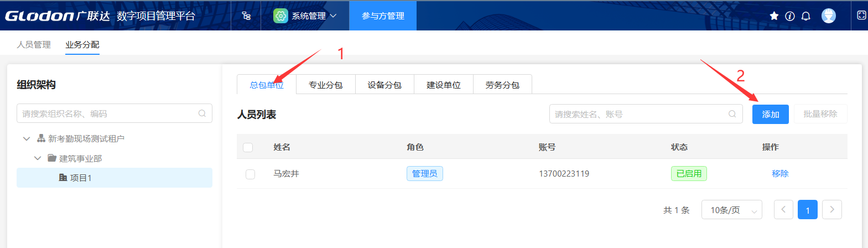Open the 10条/页 page size dropdown
The image size is (868, 248).
[x=732, y=210]
